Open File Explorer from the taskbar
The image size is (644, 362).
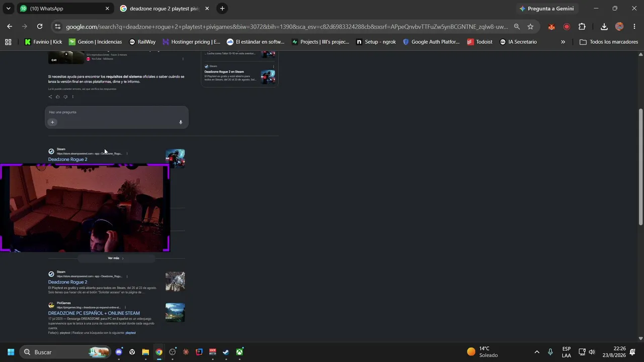tap(145, 352)
